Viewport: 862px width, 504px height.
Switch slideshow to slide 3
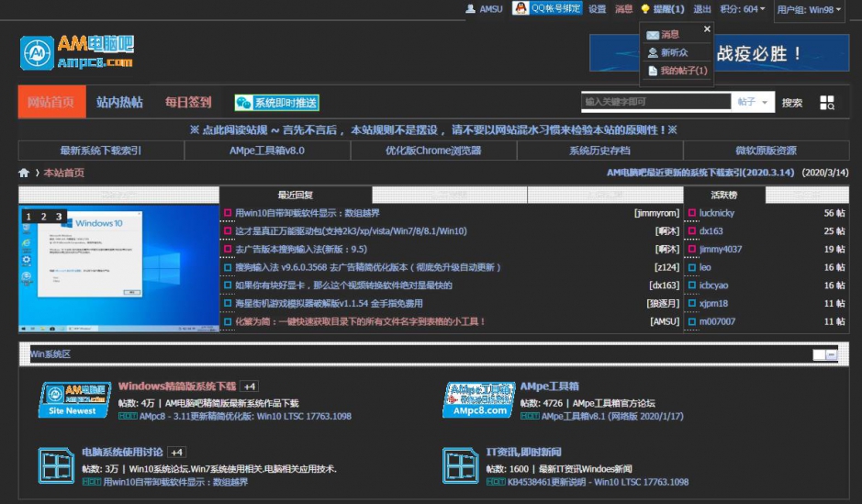59,217
